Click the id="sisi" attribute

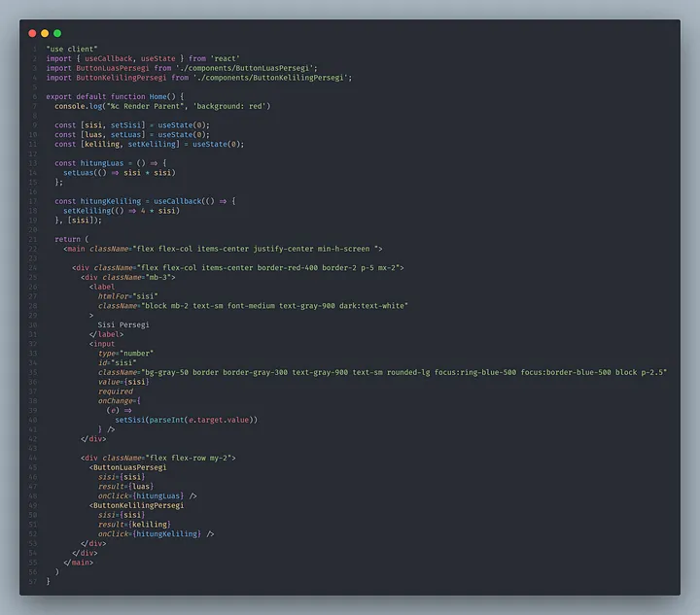[117, 362]
